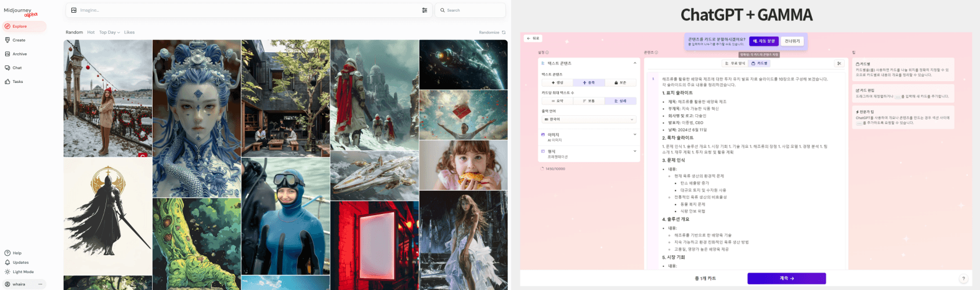Open Chat from the Midjourney sidebar
980x290 pixels.
13,68
